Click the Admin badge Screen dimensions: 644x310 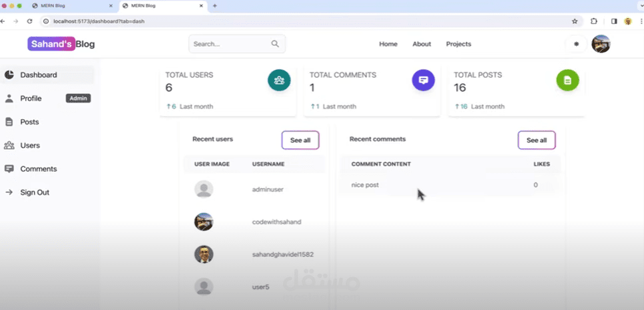(x=78, y=98)
